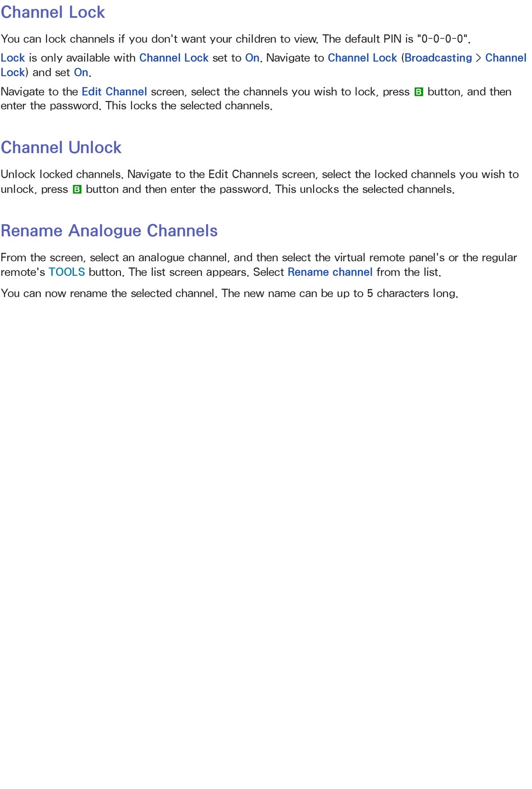Screen dimensions: 532x789
Task: Click the 'Edit Channels screen' text in Unlock section
Action: [x=262, y=174]
